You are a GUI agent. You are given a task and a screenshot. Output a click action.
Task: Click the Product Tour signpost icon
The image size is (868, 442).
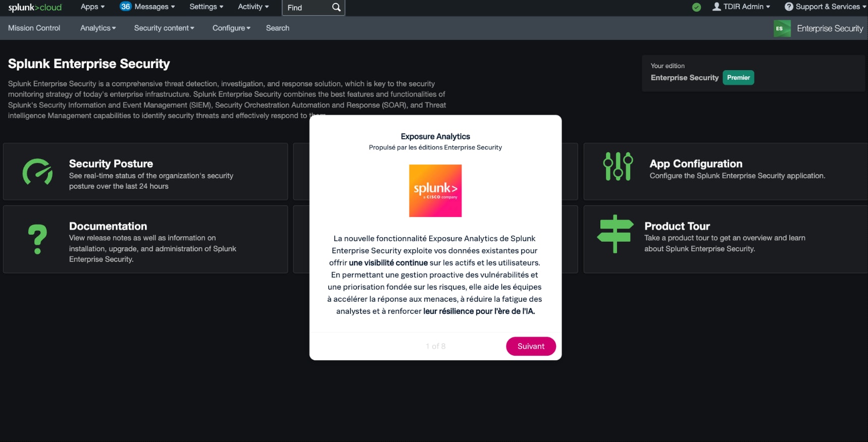click(615, 234)
